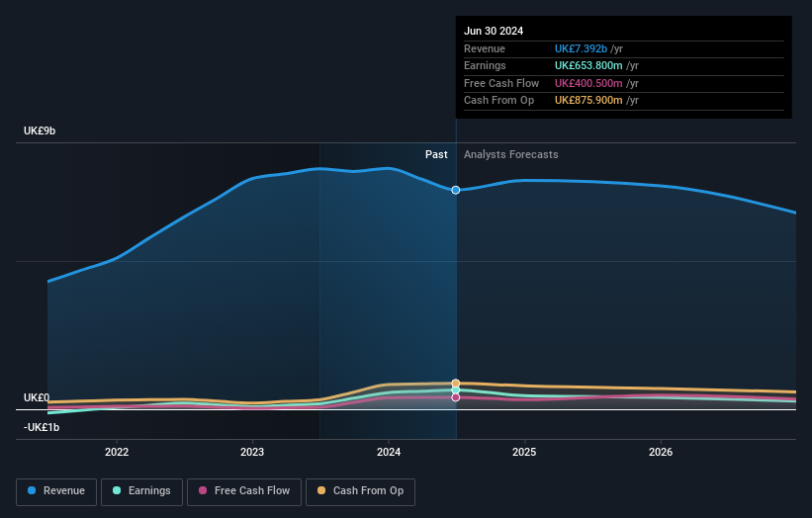812x518 pixels.
Task: Click the UK£0 axis label
Action: (37, 397)
